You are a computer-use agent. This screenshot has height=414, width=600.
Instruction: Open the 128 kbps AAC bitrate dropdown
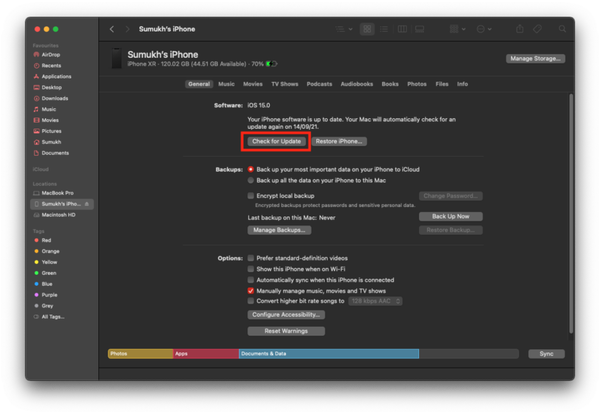coord(375,301)
